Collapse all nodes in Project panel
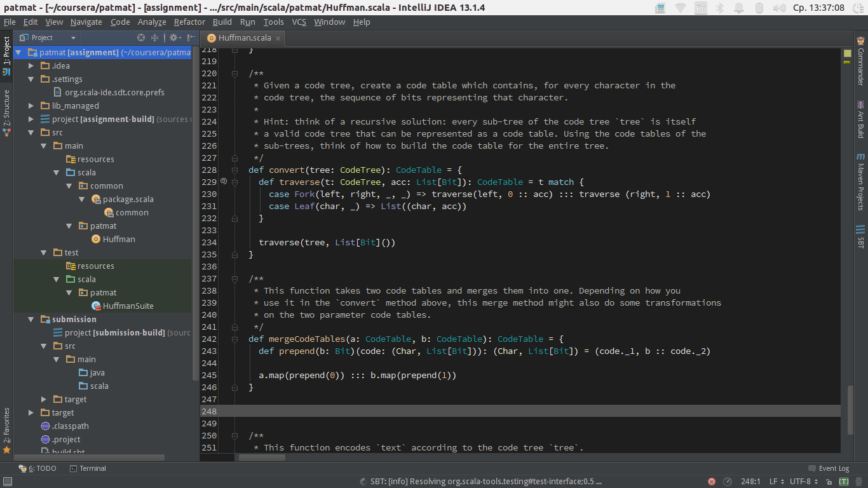The height and width of the screenshot is (488, 868). pyautogui.click(x=154, y=37)
